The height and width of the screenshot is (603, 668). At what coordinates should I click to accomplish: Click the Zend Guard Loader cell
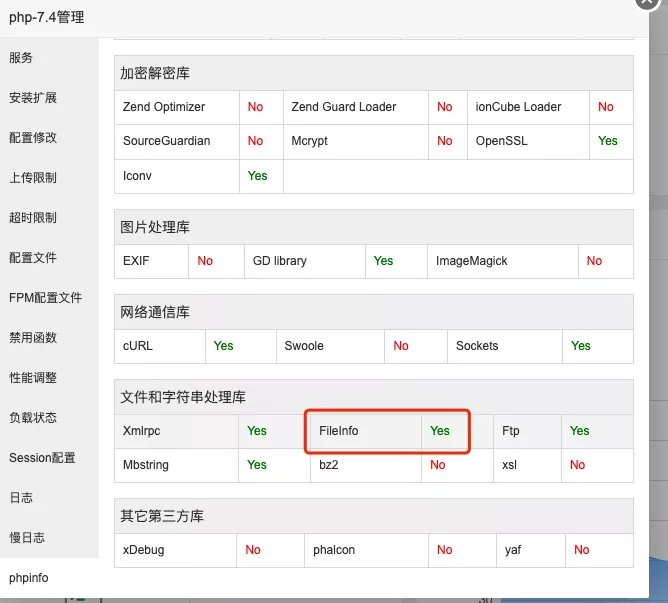[356, 107]
